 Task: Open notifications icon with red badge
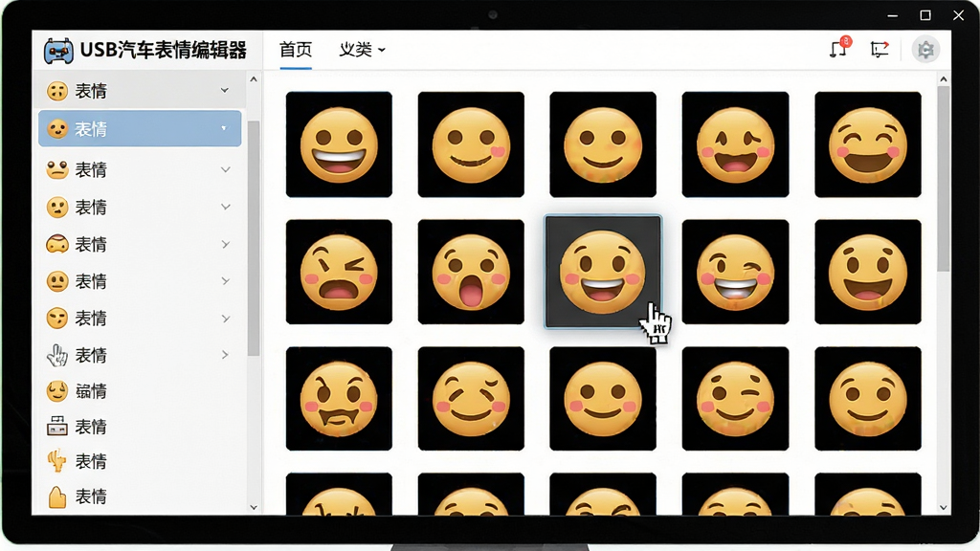[839, 48]
